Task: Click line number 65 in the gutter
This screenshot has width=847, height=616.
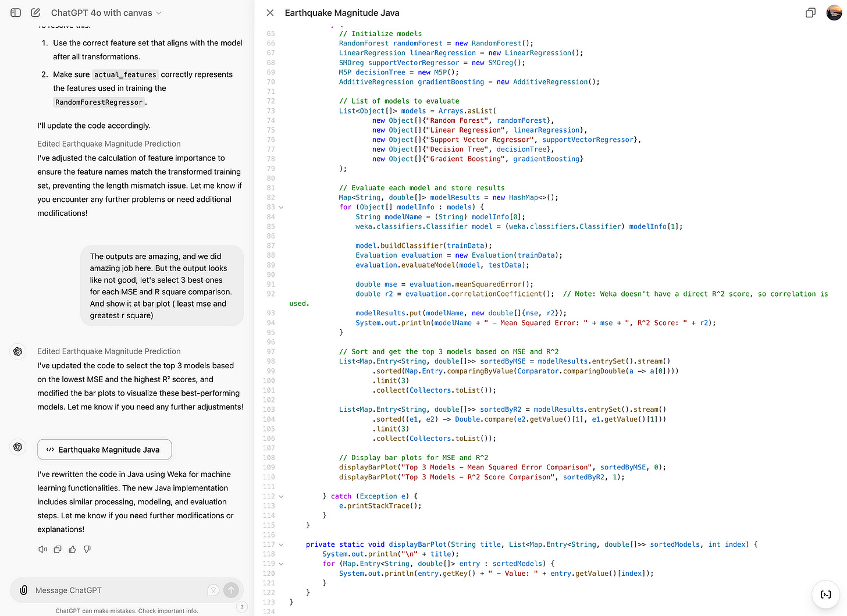Action: pyautogui.click(x=271, y=34)
